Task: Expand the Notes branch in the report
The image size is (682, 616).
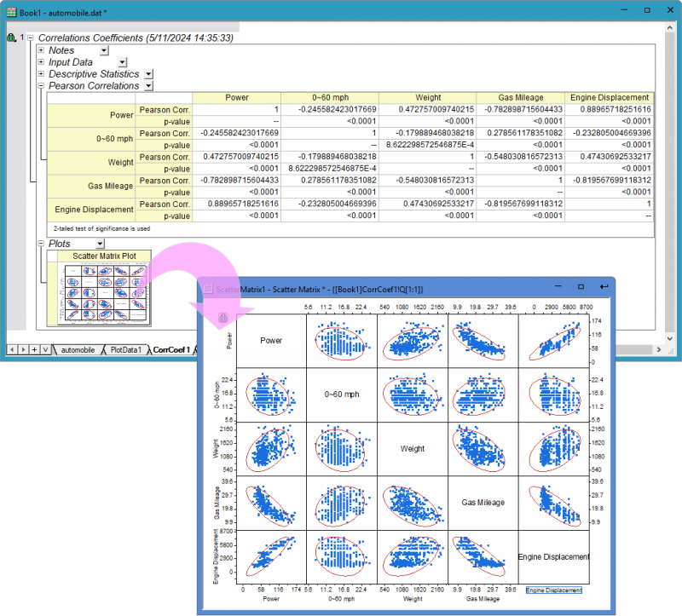Action: (41, 50)
